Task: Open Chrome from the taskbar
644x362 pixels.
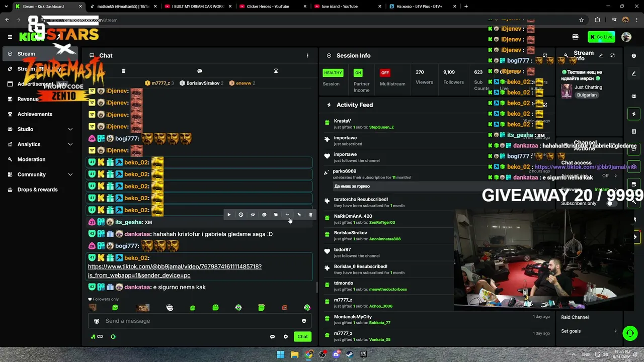Action: click(x=308, y=354)
